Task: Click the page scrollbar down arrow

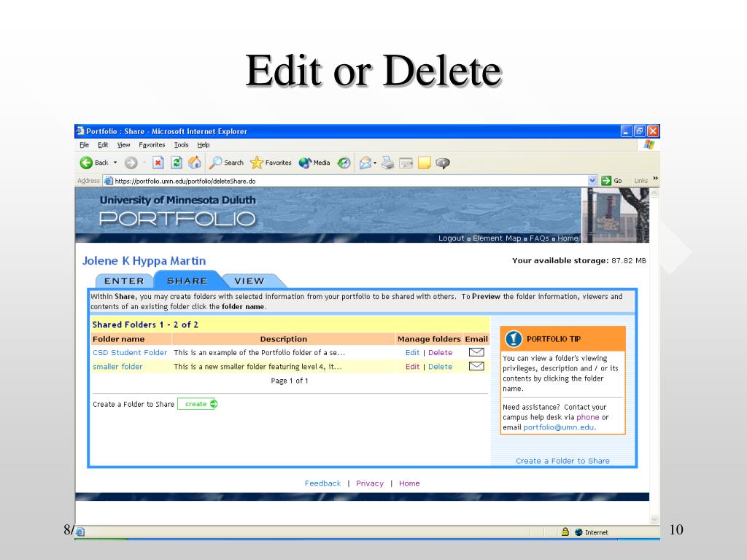Action: coord(654,519)
